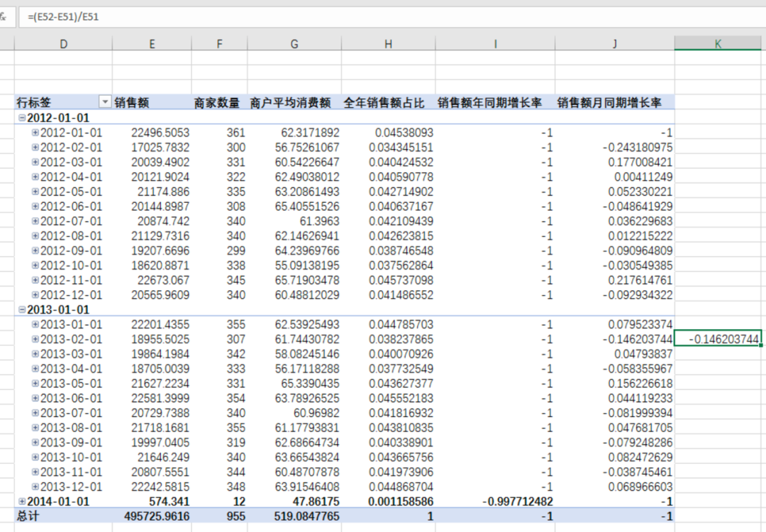Select column K header

click(x=718, y=43)
